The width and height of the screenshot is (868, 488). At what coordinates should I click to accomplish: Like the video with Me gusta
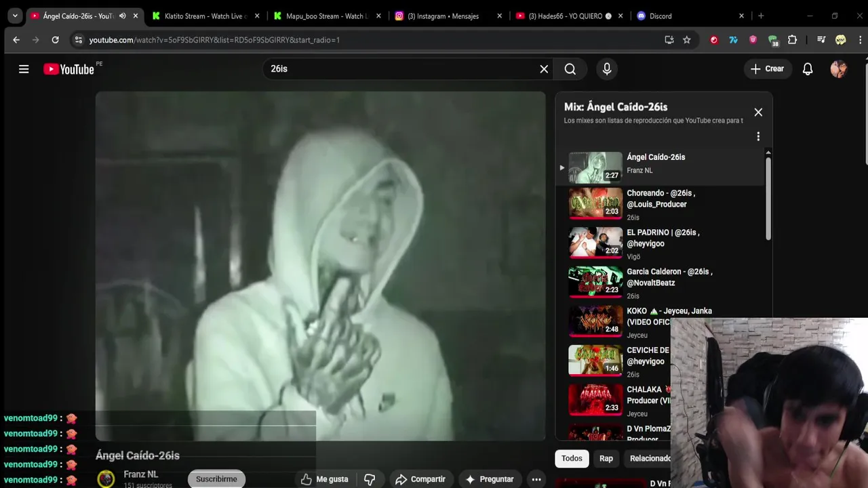pos(325,479)
